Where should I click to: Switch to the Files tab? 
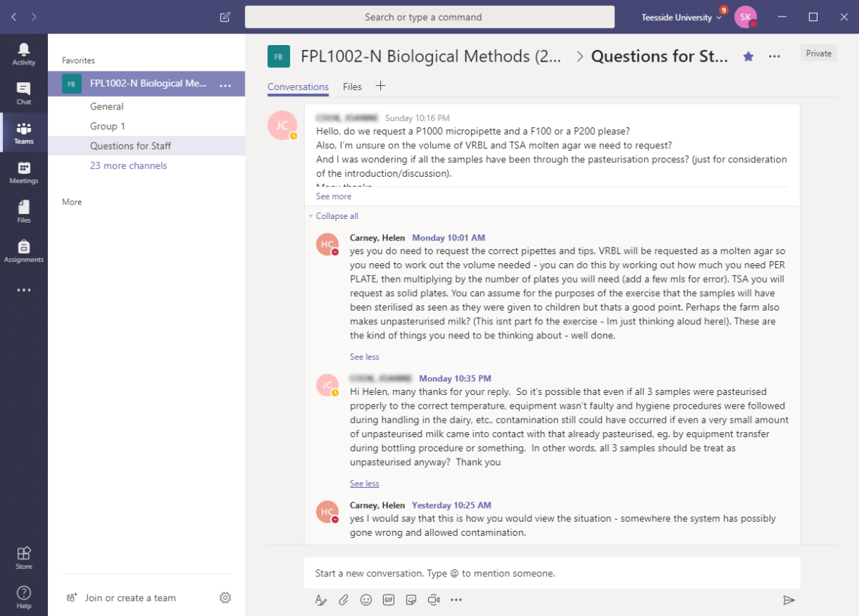(352, 87)
